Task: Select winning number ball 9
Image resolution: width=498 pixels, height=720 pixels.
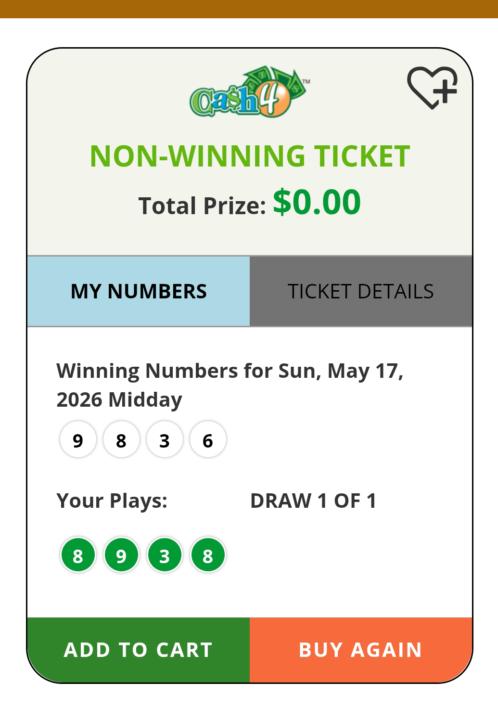Action: [x=78, y=440]
